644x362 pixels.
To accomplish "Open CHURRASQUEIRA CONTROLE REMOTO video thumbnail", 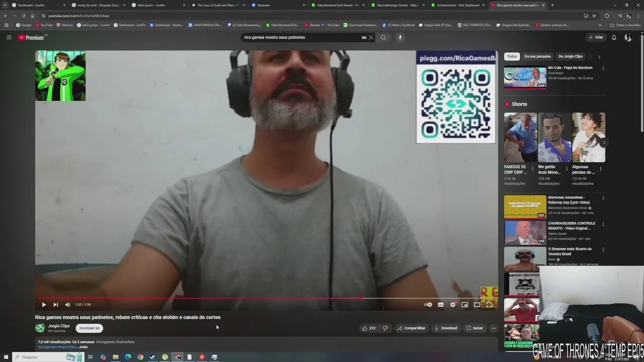I will (525, 232).
